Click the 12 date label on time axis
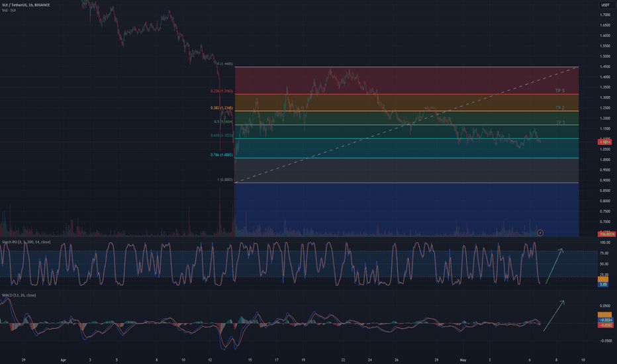 coord(210,359)
